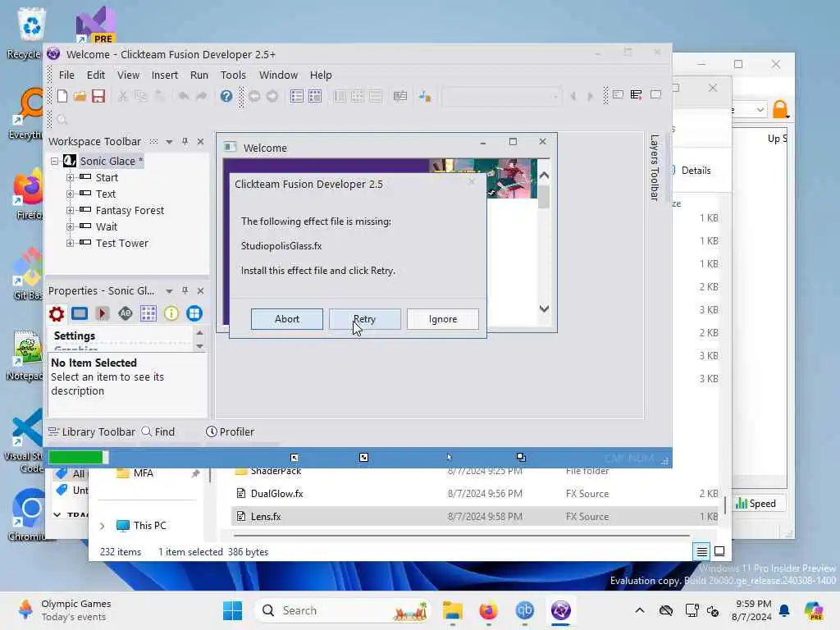Select the Values properties tab icon

pos(126,313)
